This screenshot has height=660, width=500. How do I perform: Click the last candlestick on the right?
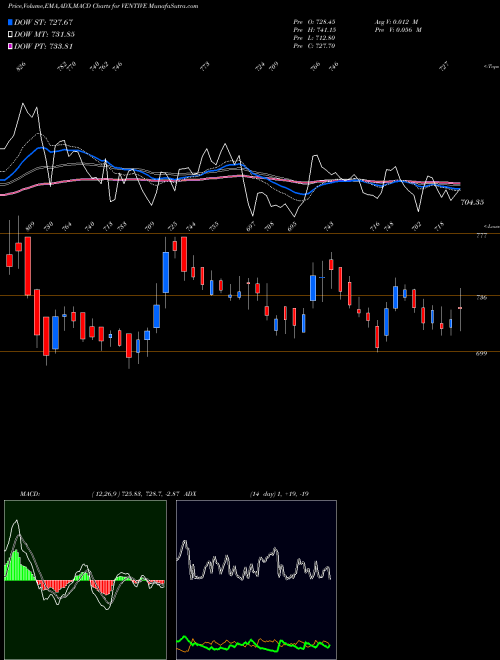point(460,309)
